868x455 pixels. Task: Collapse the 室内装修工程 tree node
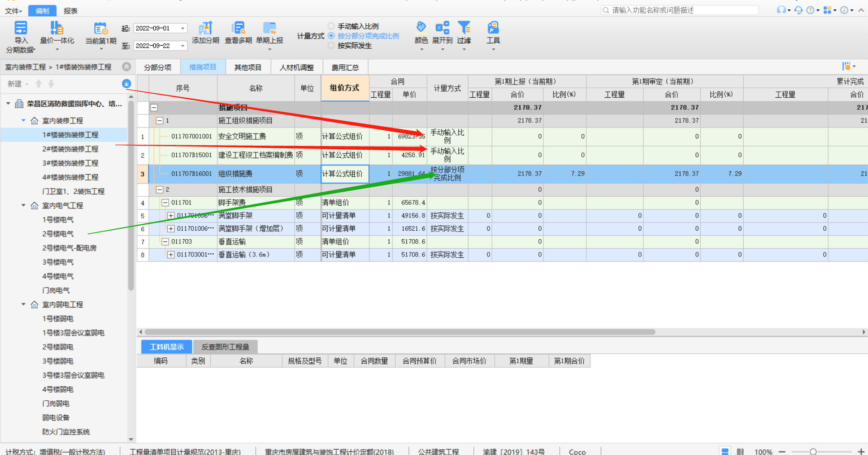24,120
